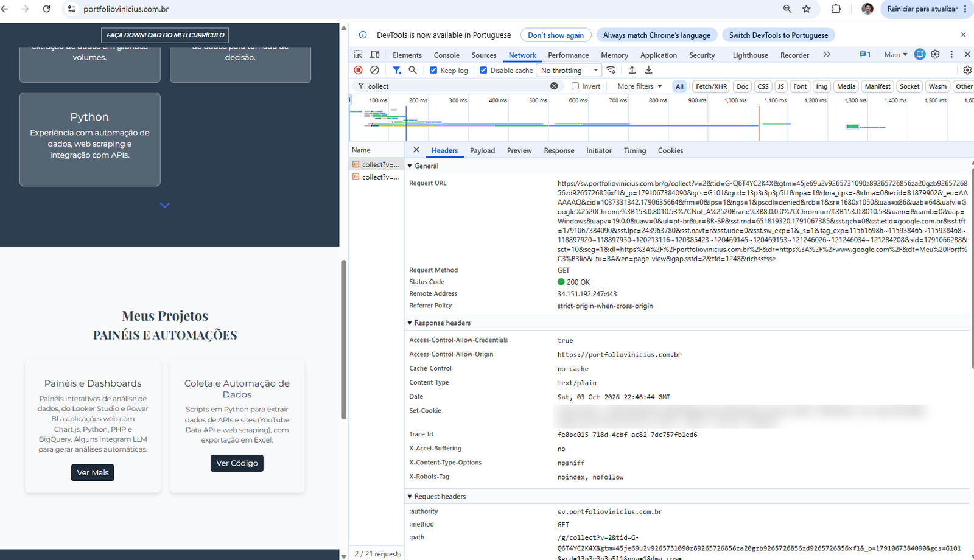Viewport: 974px width, 560px height.
Task: Enable the Invert filter checkbox
Action: coord(575,86)
